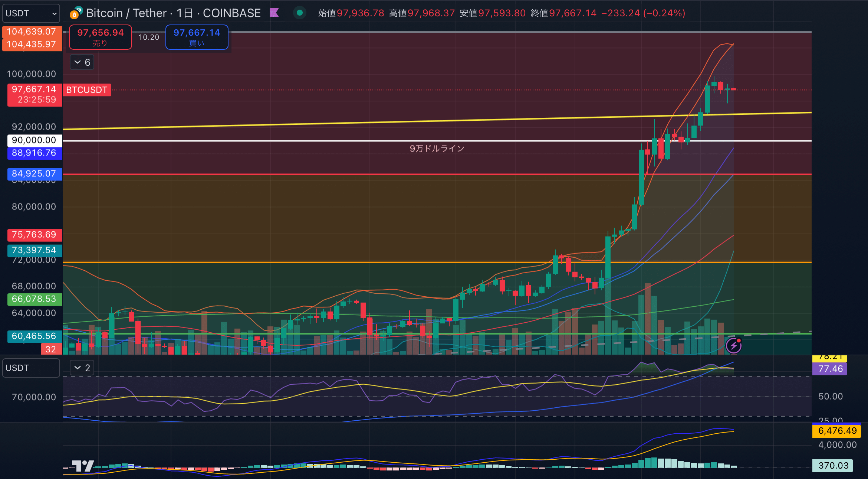Viewport: 868px width, 479px height.
Task: Click the 50.00 RSI axis label
Action: (831, 396)
